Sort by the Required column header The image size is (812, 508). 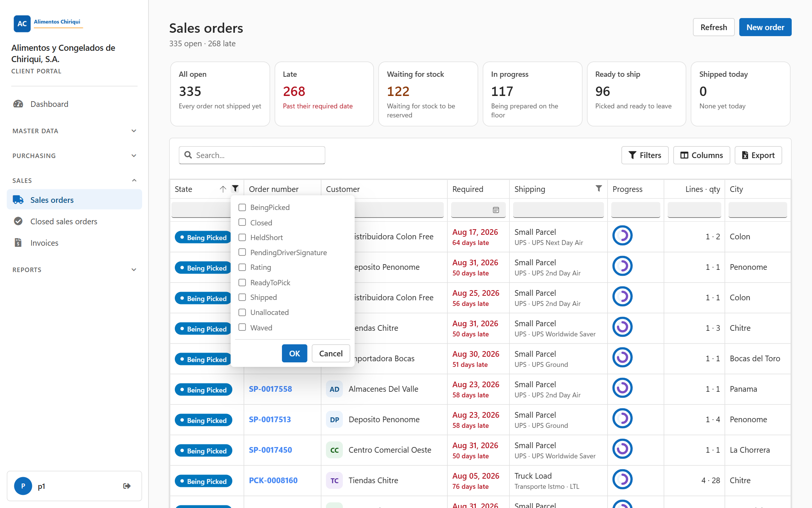(x=478, y=189)
